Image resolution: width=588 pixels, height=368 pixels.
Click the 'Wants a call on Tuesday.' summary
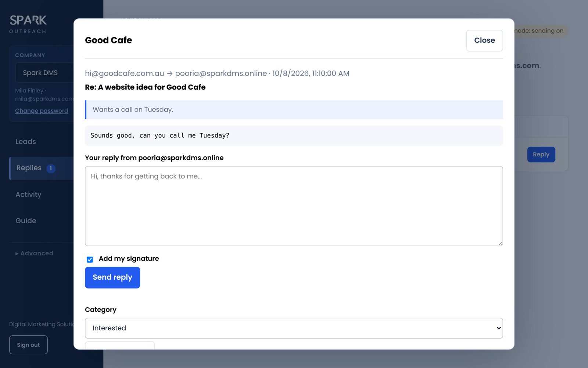point(294,110)
